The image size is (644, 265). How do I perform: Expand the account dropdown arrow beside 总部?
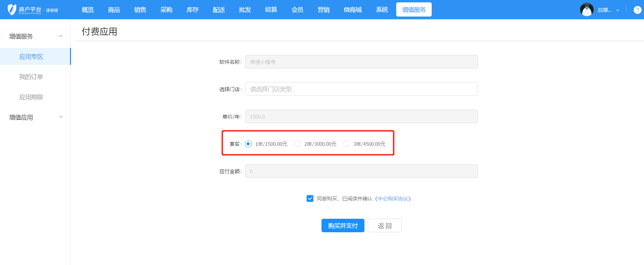618,10
